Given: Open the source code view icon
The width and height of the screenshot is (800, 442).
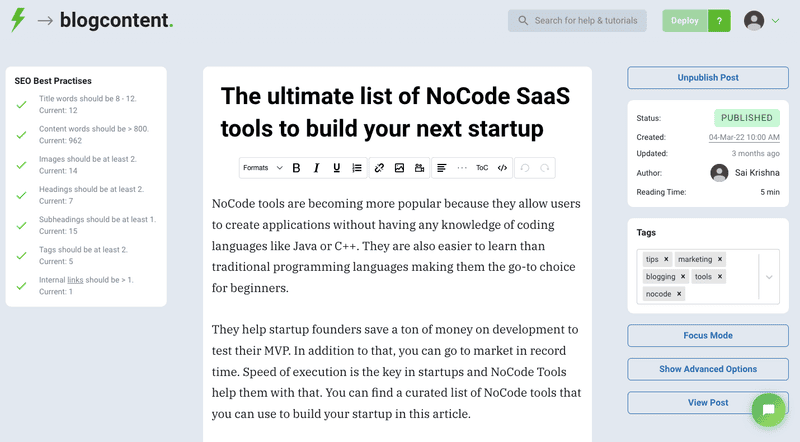Looking at the screenshot, I should [x=502, y=168].
